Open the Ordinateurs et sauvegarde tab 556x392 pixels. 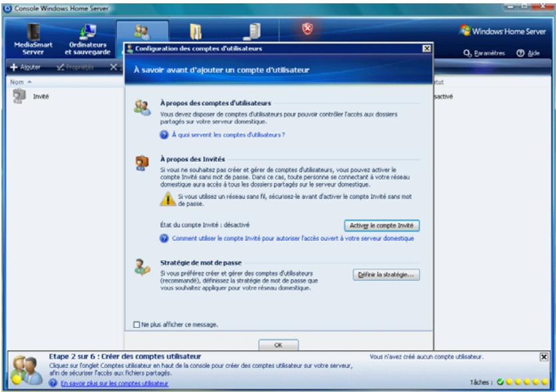(x=88, y=39)
